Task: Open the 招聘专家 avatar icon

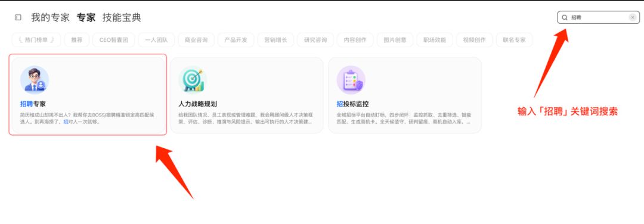Action: click(35, 79)
